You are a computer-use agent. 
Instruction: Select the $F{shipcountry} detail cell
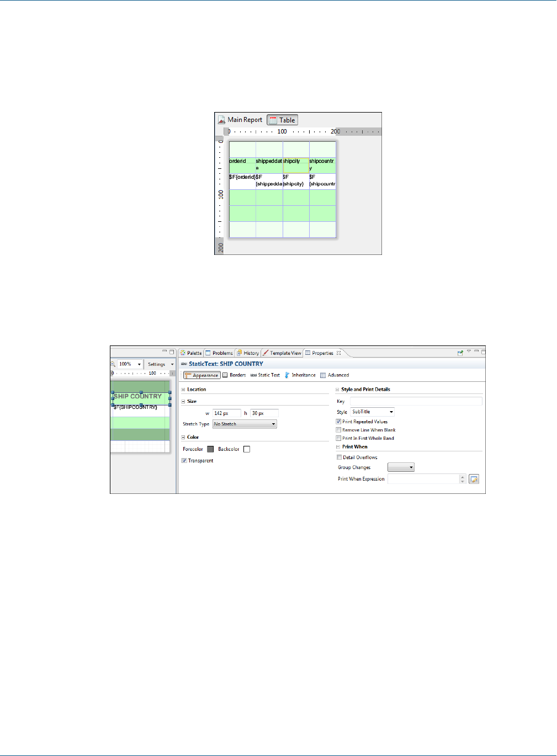click(x=322, y=182)
